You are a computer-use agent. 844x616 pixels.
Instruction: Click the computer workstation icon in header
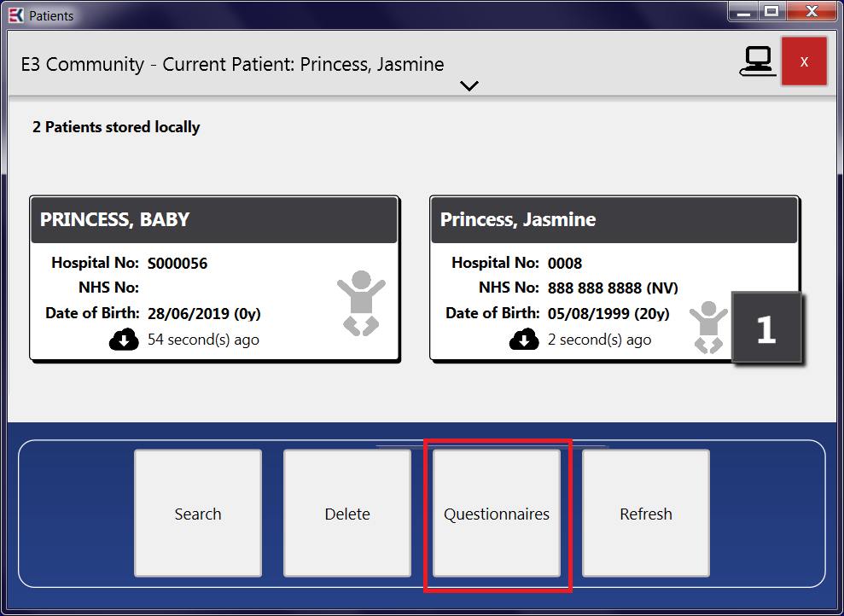pyautogui.click(x=758, y=61)
